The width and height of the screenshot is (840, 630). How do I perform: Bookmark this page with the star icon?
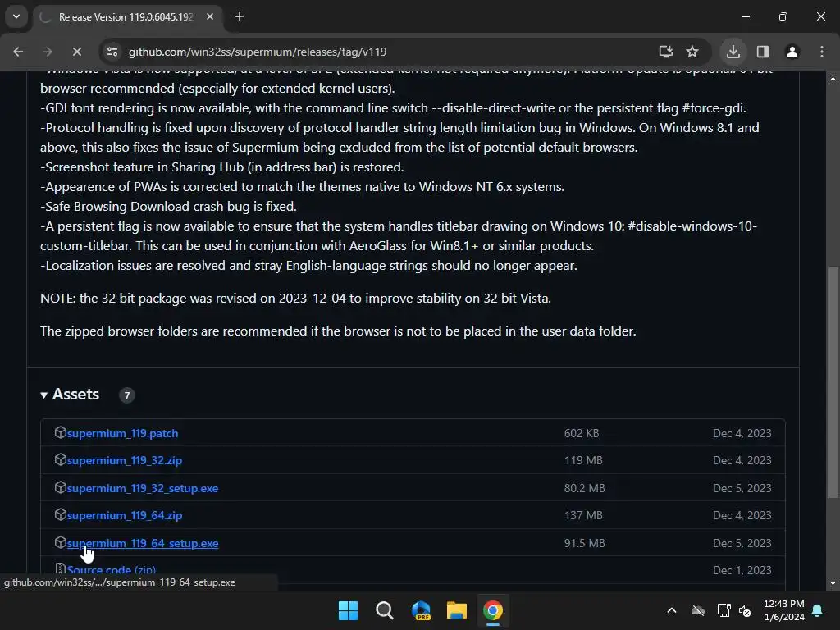pyautogui.click(x=692, y=52)
